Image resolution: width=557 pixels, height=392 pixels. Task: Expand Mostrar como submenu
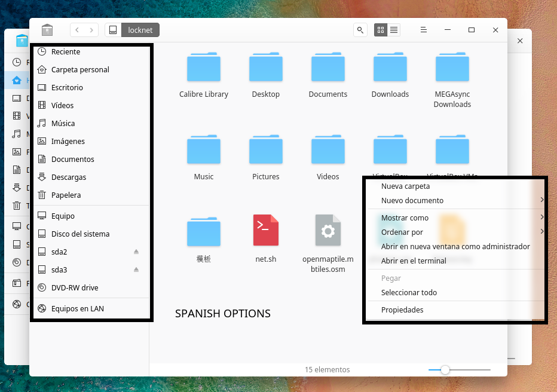tap(456, 218)
